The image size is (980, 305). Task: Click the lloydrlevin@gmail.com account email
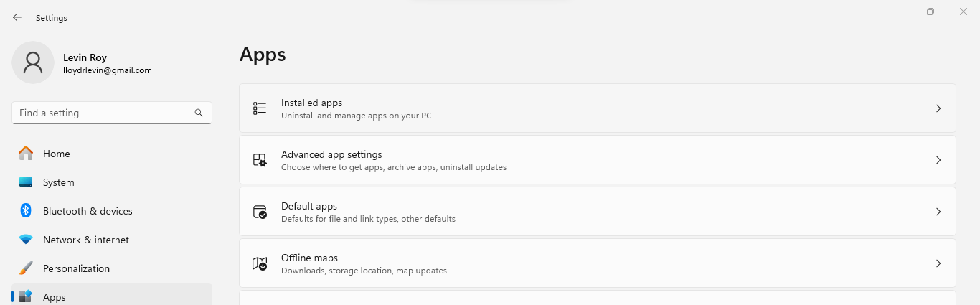(x=108, y=70)
